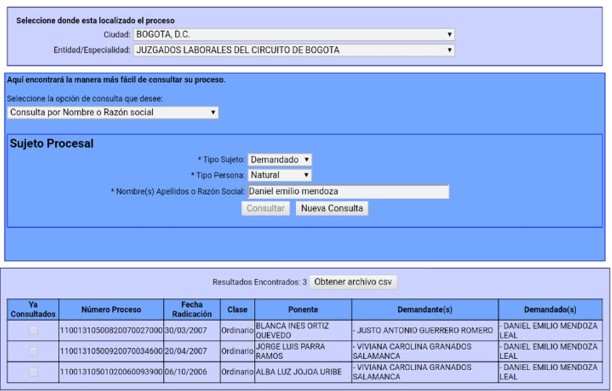The width and height of the screenshot is (612, 391).
Task: Select the Ponente column header
Action: (x=303, y=310)
